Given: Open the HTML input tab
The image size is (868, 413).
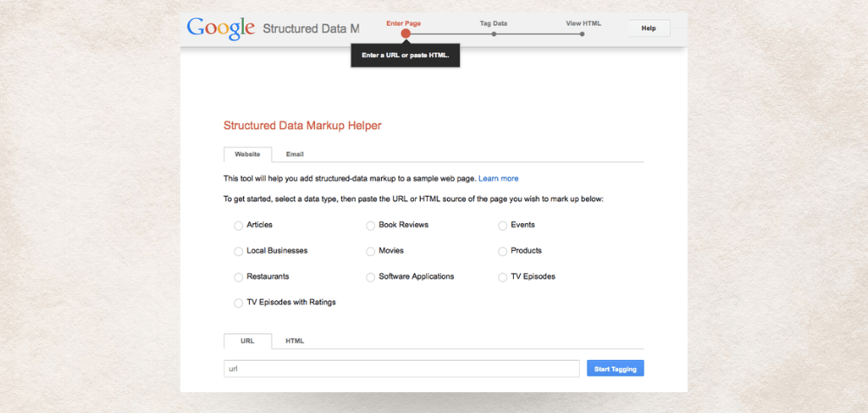Looking at the screenshot, I should point(294,341).
